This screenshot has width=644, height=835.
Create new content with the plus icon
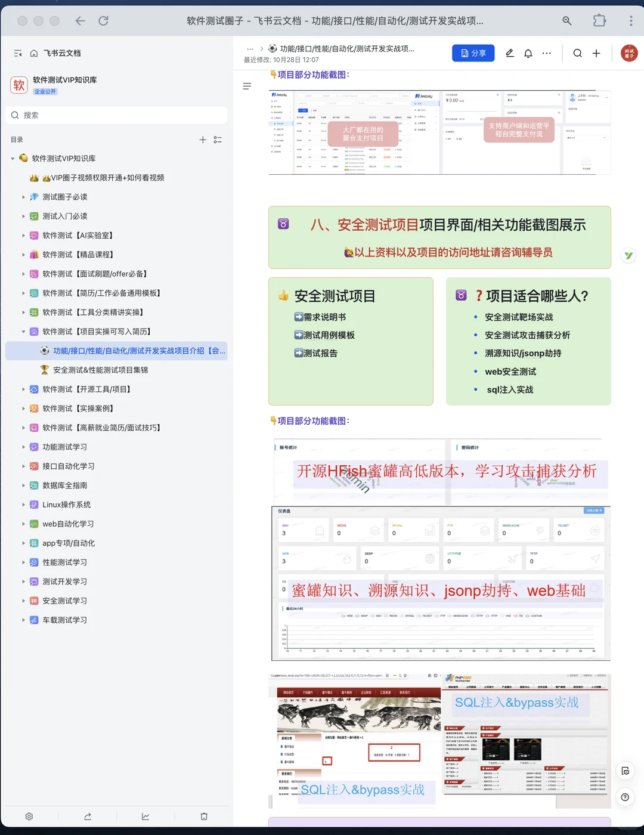coord(596,53)
